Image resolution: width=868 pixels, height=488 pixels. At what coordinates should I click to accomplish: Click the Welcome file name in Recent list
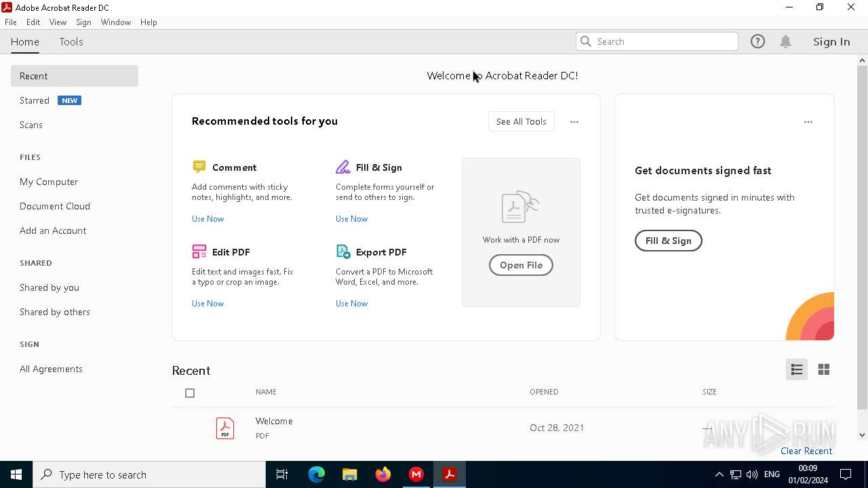[274, 421]
